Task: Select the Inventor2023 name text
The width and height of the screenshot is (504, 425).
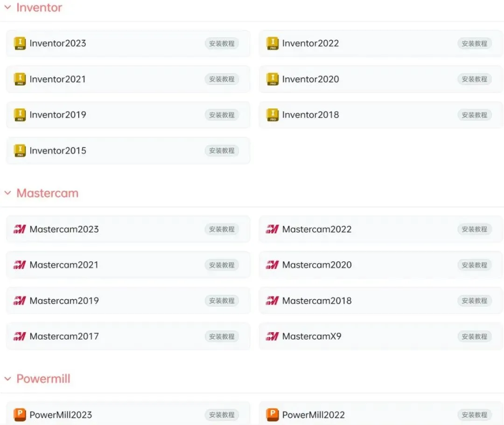Action: [x=58, y=43]
